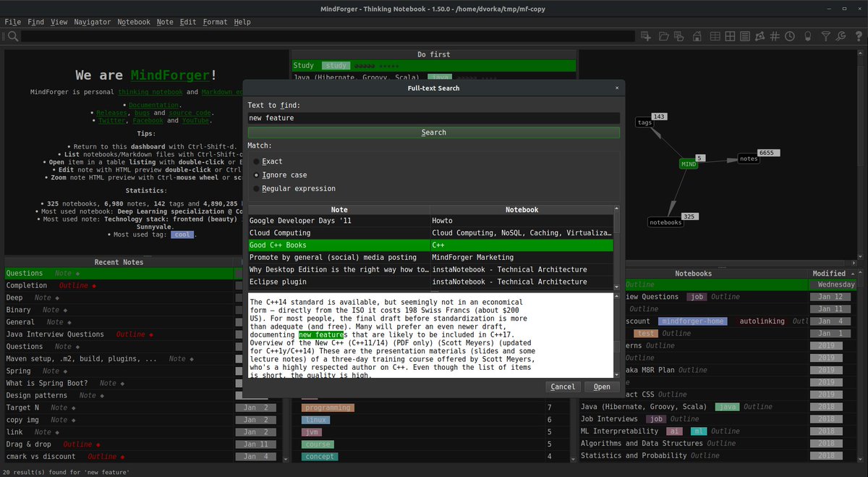Select Regular expression match option

(x=294, y=189)
